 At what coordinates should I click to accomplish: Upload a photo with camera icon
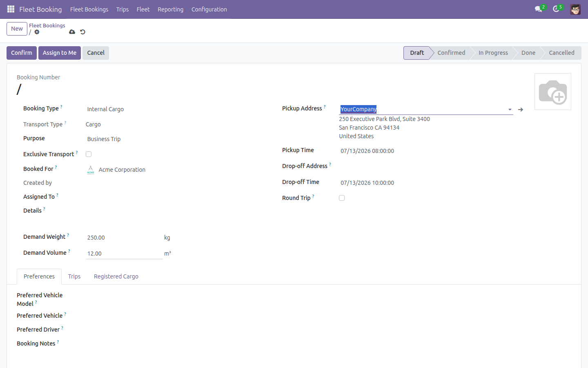coord(553,92)
